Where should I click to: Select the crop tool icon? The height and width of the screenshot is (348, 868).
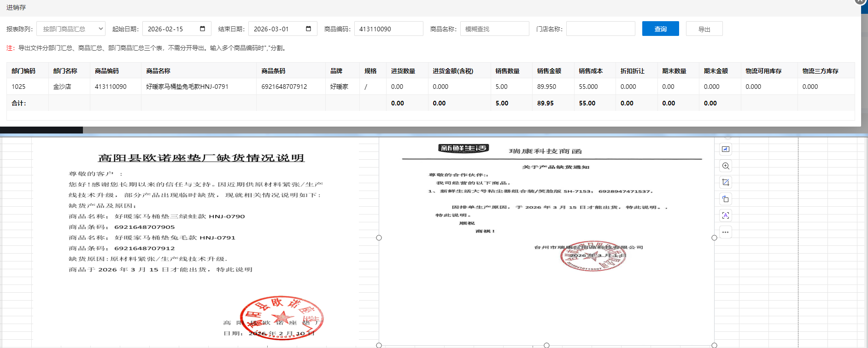[x=726, y=182]
